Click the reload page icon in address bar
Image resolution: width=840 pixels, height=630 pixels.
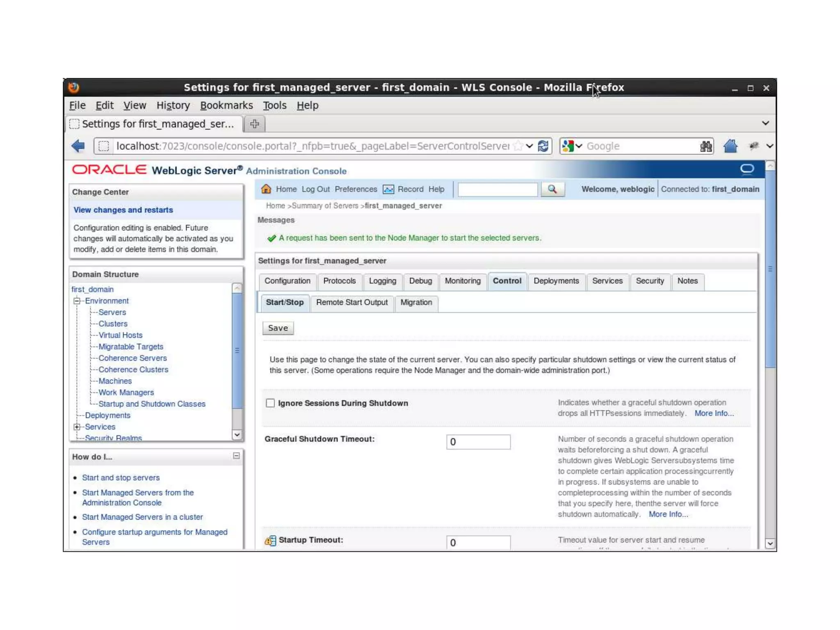tap(543, 146)
